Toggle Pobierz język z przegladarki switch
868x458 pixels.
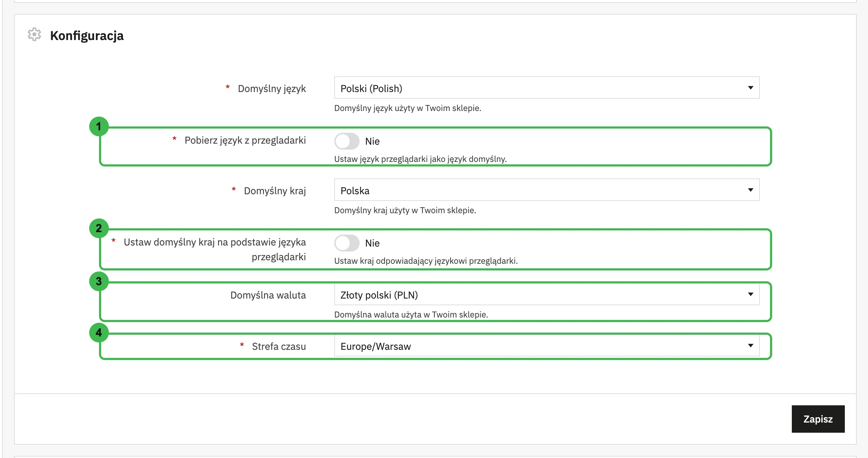pos(347,141)
